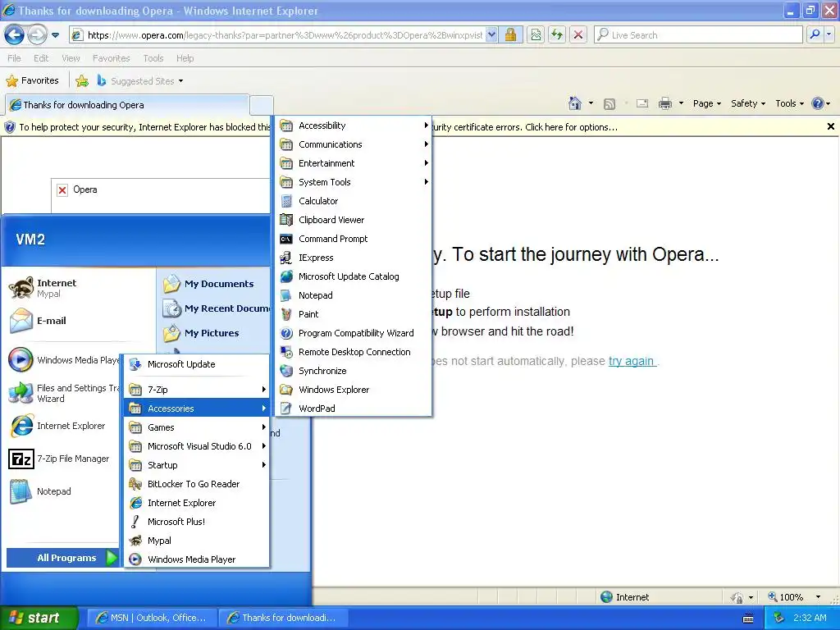Open the Safety dropdown menu

pyautogui.click(x=748, y=103)
